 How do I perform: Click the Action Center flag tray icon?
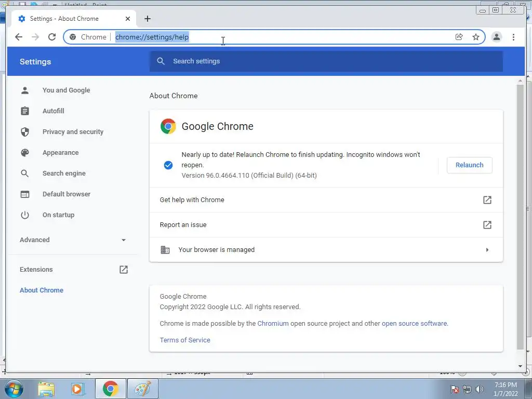(455, 389)
